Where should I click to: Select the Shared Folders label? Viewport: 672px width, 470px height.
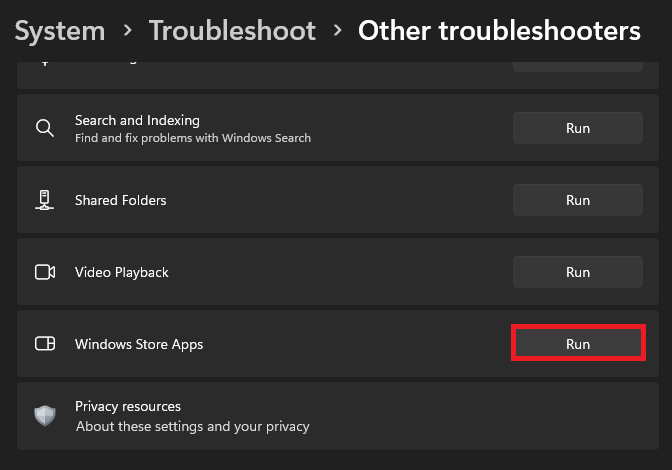[121, 200]
